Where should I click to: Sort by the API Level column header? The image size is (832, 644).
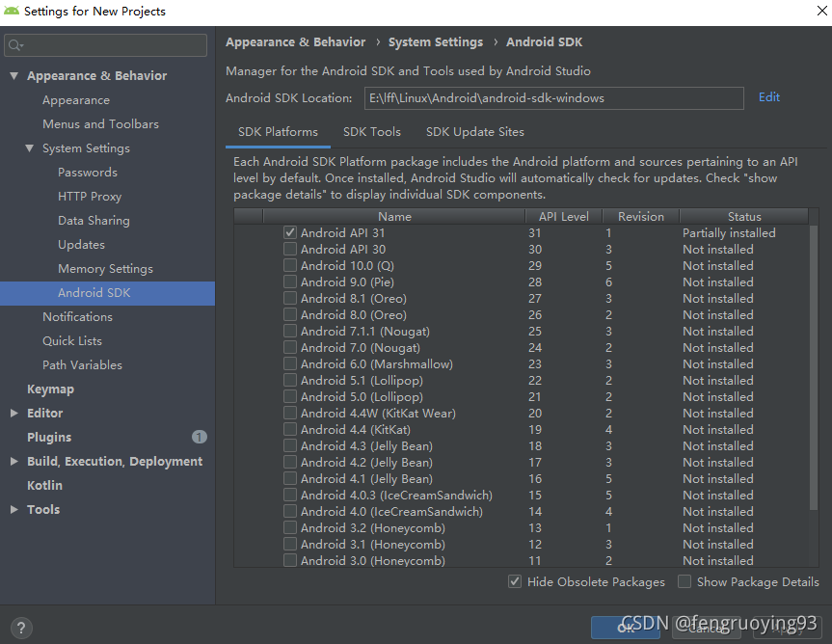[x=564, y=217]
